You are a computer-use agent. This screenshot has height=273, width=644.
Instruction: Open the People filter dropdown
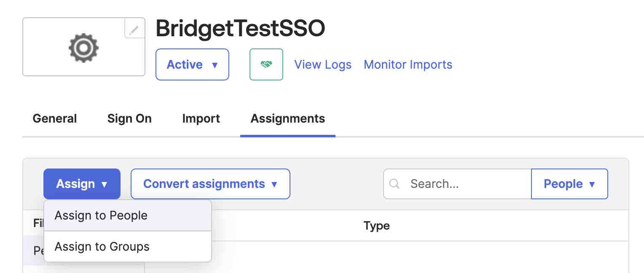coord(569,184)
